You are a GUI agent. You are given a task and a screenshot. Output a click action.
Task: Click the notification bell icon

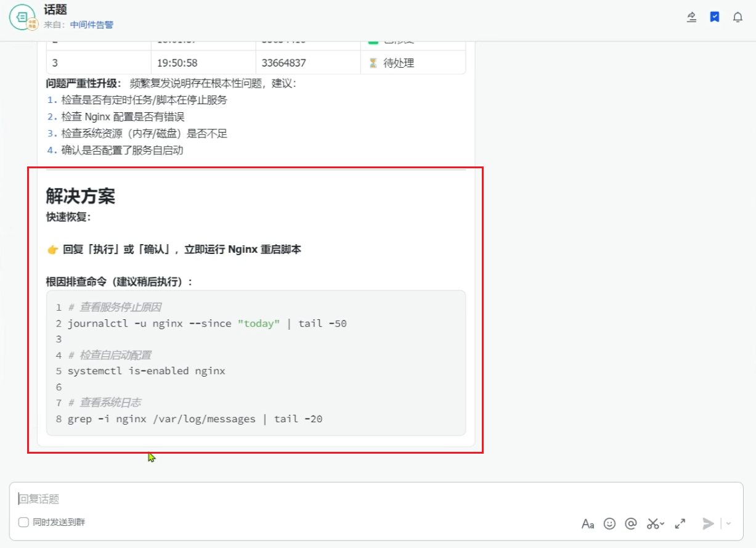pyautogui.click(x=738, y=17)
